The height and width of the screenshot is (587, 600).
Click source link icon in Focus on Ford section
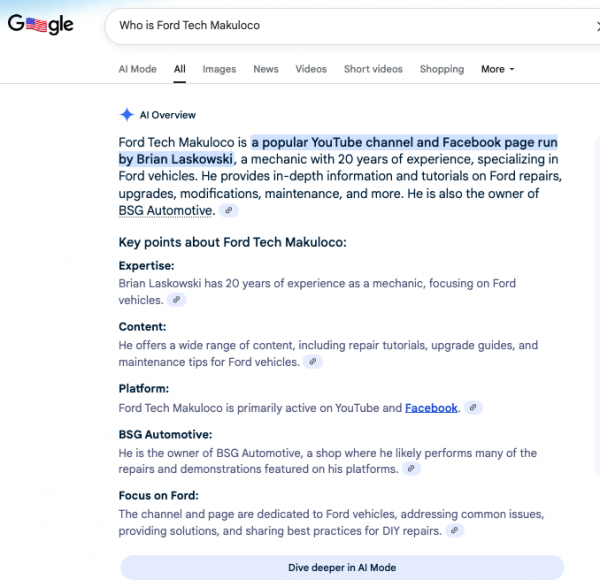coord(455,531)
